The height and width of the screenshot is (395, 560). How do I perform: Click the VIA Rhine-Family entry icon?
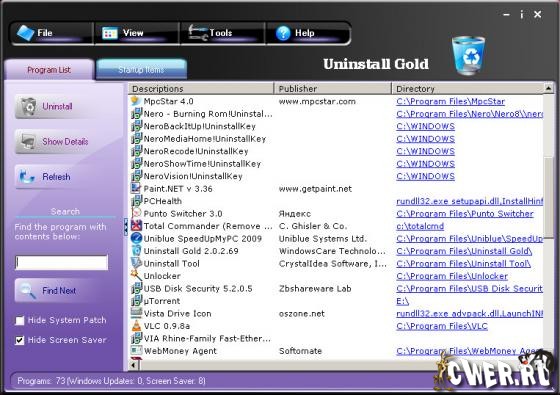(136, 338)
